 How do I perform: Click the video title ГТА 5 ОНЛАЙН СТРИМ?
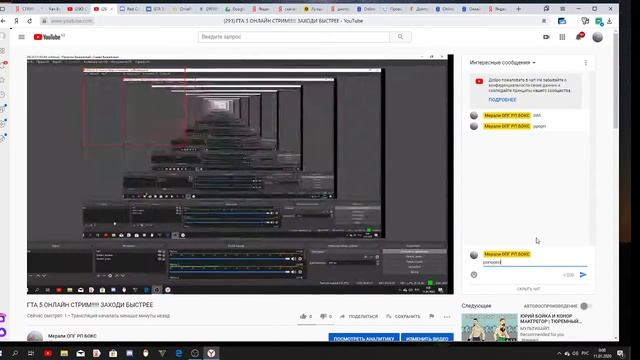(90, 305)
